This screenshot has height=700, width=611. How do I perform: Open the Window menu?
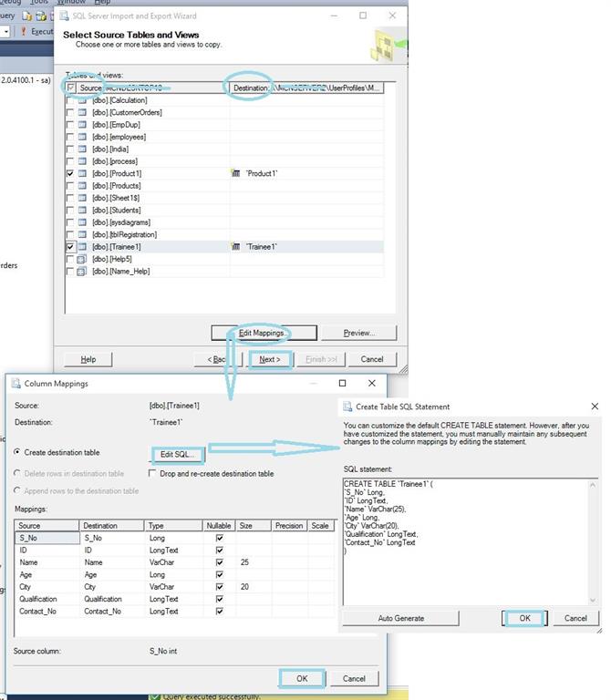point(71,2)
